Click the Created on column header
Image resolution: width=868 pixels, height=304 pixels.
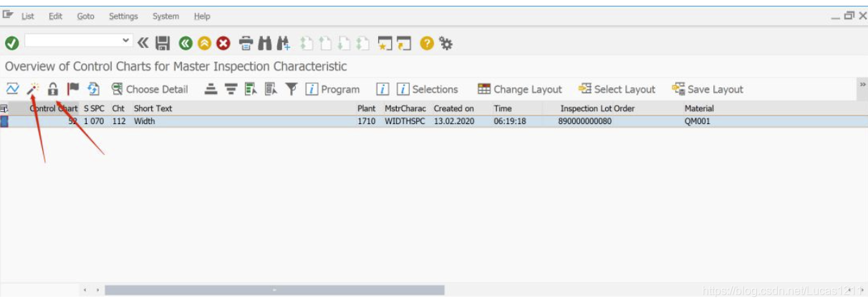coord(453,108)
